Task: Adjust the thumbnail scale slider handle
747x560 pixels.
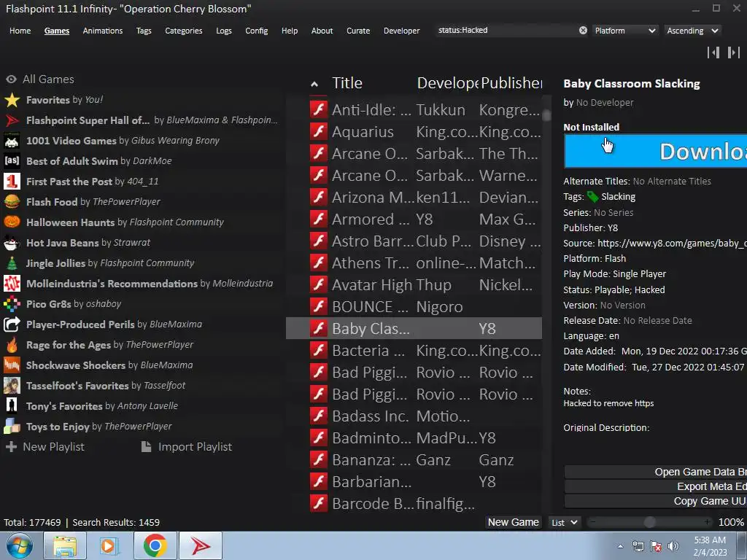Action: pyautogui.click(x=649, y=522)
